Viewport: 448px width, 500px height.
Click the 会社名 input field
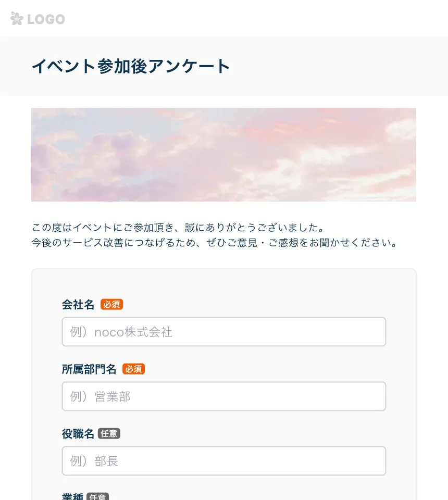(x=224, y=332)
